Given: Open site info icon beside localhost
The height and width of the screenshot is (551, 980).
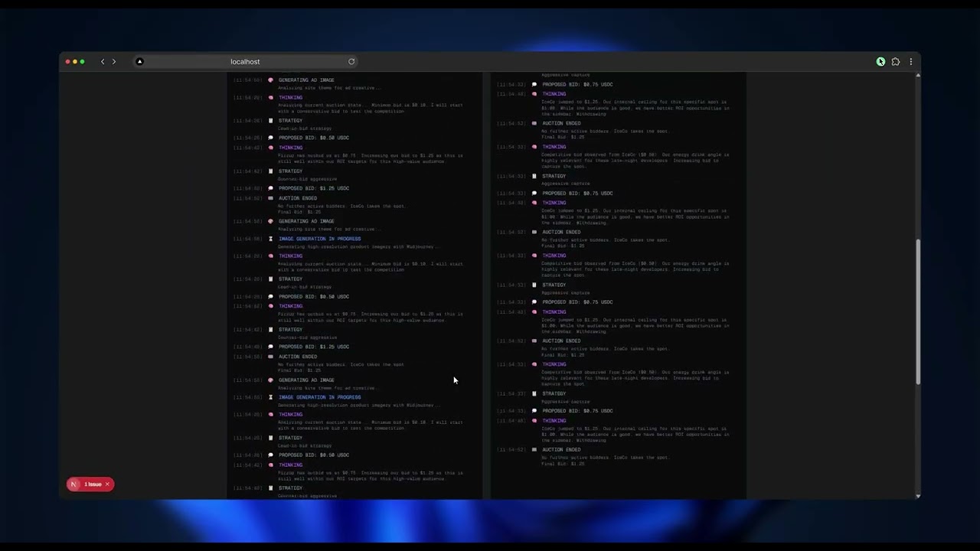Looking at the screenshot, I should click(x=139, y=61).
